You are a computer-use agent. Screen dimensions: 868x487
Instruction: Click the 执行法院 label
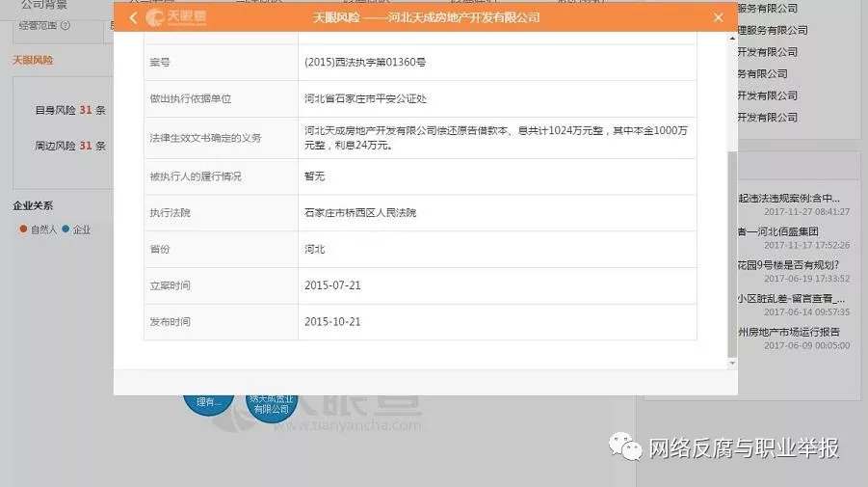pyautogui.click(x=170, y=213)
